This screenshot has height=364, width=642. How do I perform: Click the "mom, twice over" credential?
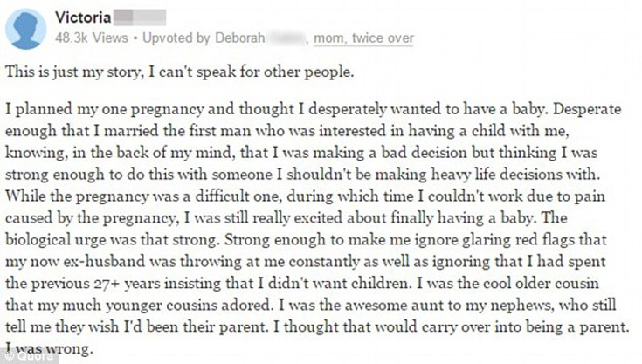pyautogui.click(x=371, y=38)
